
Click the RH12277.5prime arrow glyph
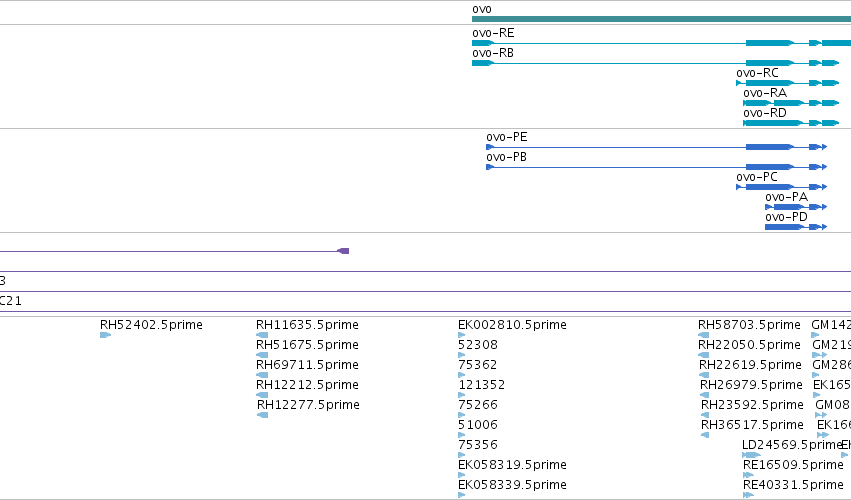263,415
